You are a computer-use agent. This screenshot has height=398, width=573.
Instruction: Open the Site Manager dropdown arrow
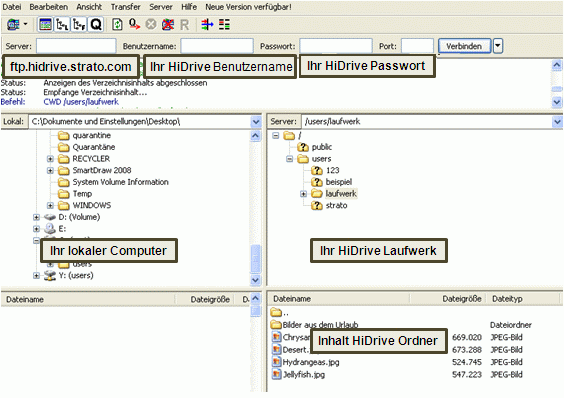pyautogui.click(x=26, y=25)
